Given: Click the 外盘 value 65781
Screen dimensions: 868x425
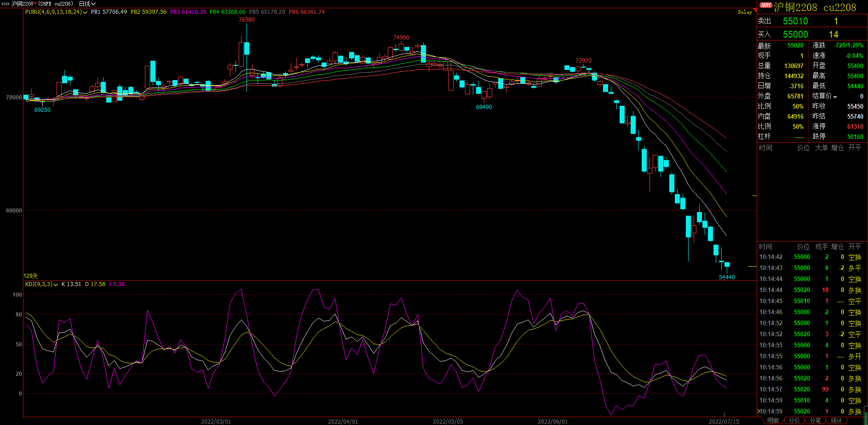Looking at the screenshot, I should tap(795, 97).
